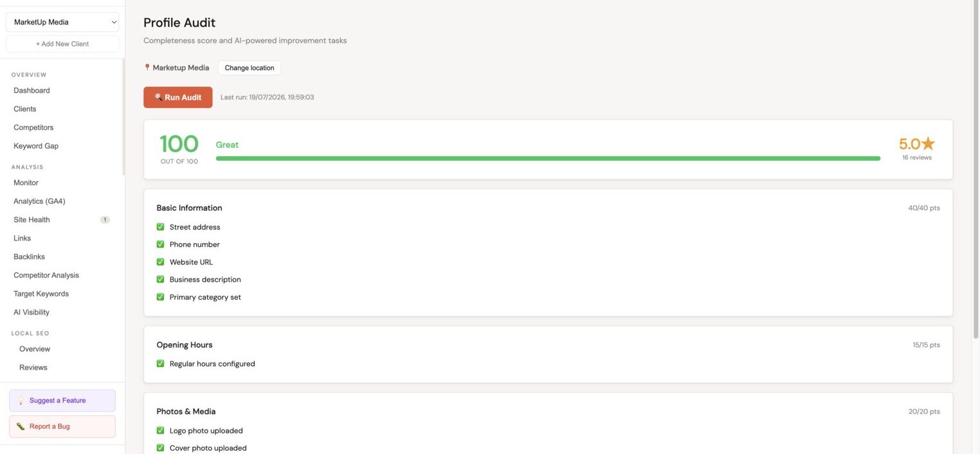The image size is (980, 454).
Task: Click the 16 reviews text
Action: click(916, 158)
